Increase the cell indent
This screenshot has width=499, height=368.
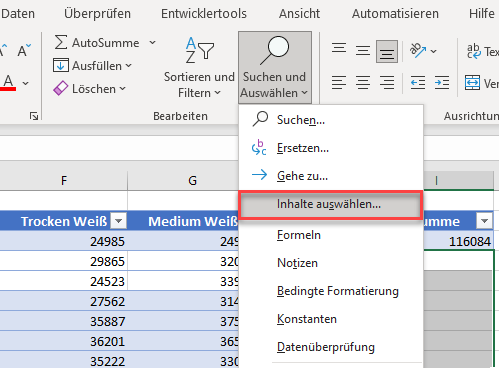click(442, 82)
